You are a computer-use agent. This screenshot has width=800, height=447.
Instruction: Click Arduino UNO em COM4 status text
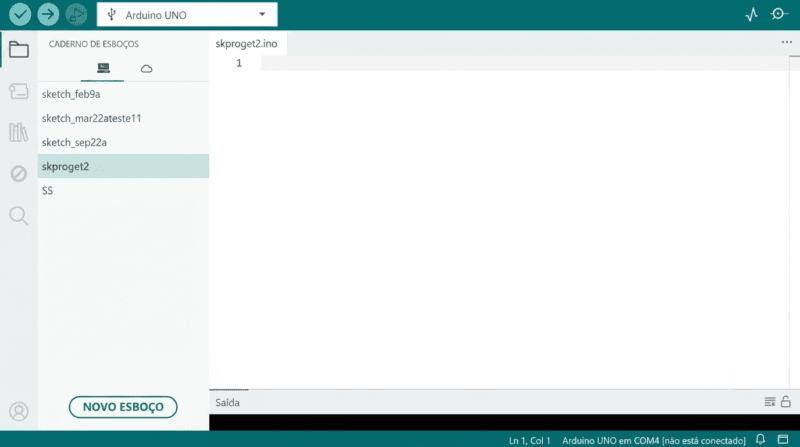pyautogui.click(x=654, y=440)
